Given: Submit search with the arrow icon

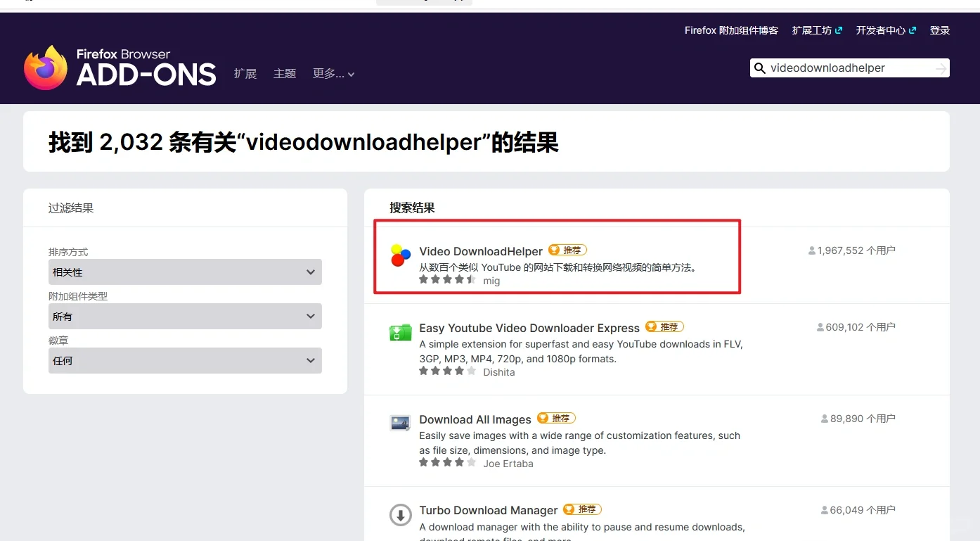Looking at the screenshot, I should click(941, 68).
